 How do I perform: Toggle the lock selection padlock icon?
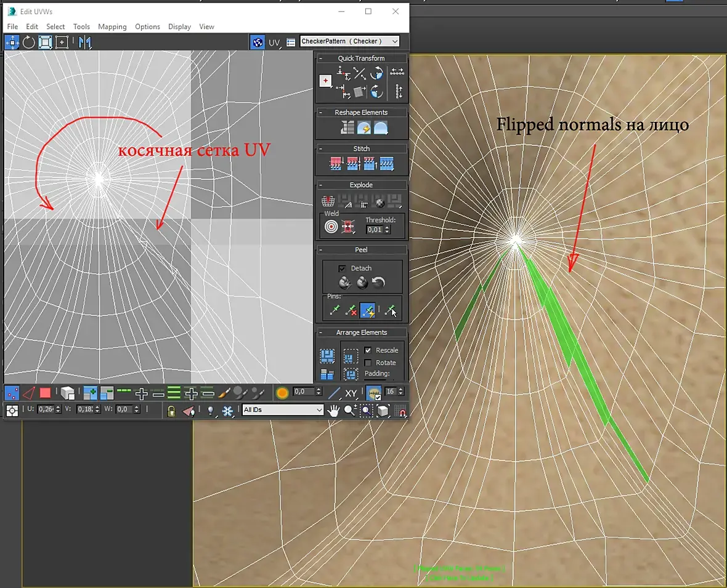point(171,411)
